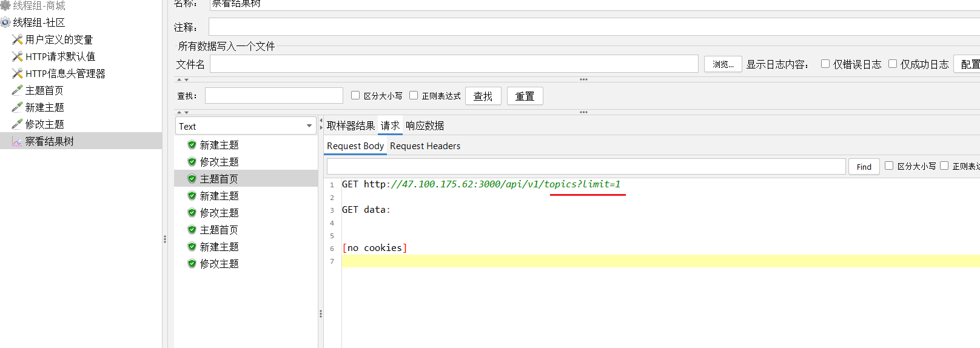Click the pipette icon of 主题首页 sampler
Viewport: 980px width, 348px height.
(x=18, y=90)
